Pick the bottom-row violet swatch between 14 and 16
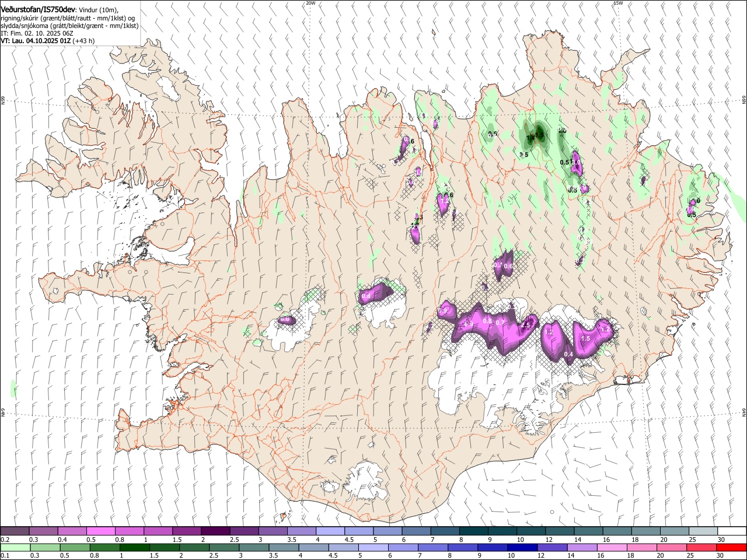Screen dimensions: 747x560 tap(582, 548)
